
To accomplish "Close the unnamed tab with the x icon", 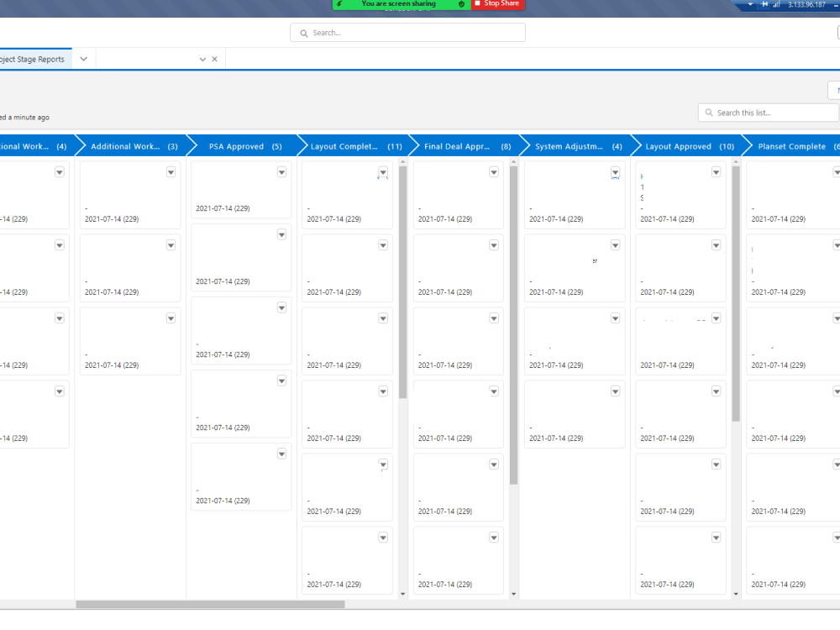I will point(214,59).
